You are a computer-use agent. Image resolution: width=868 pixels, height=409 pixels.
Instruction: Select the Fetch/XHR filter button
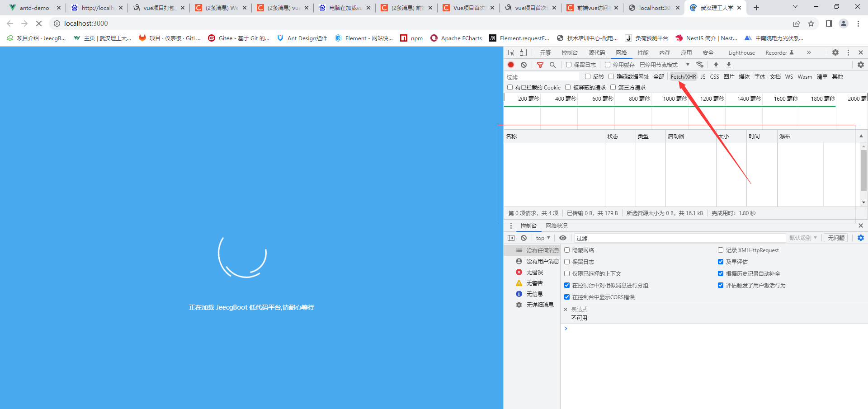[683, 77]
